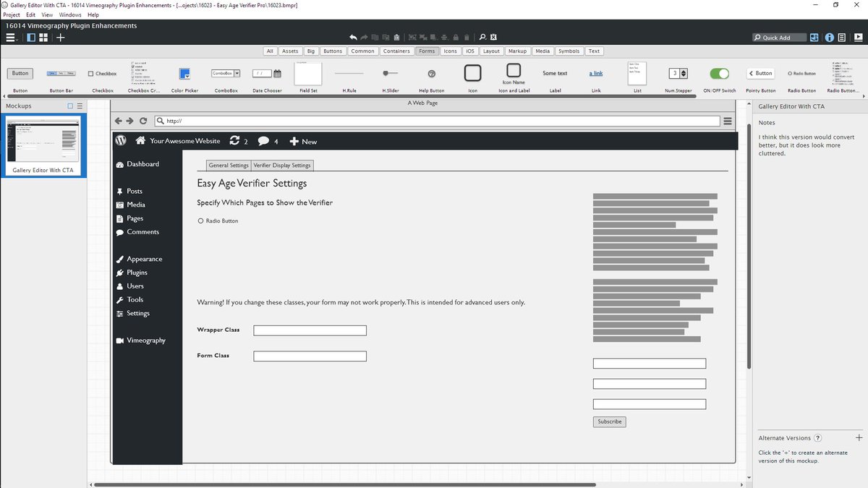Open the main hamburger menu dropdown
Viewport: 868px width, 488px height.
tap(13, 38)
